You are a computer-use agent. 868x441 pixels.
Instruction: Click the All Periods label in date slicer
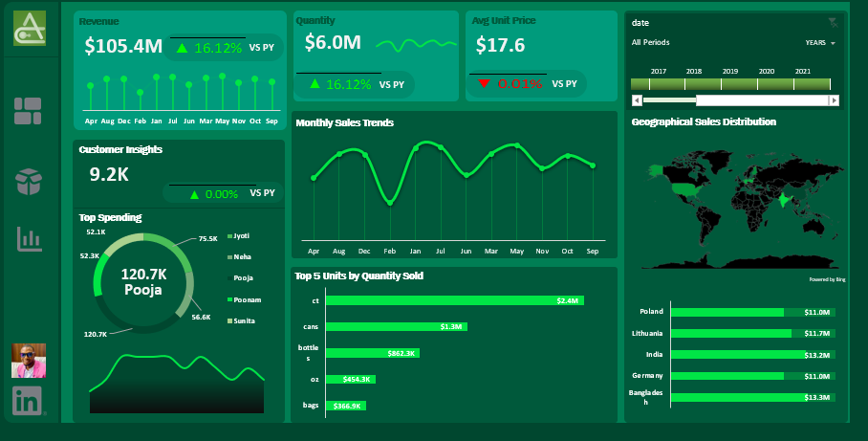pyautogui.click(x=650, y=42)
